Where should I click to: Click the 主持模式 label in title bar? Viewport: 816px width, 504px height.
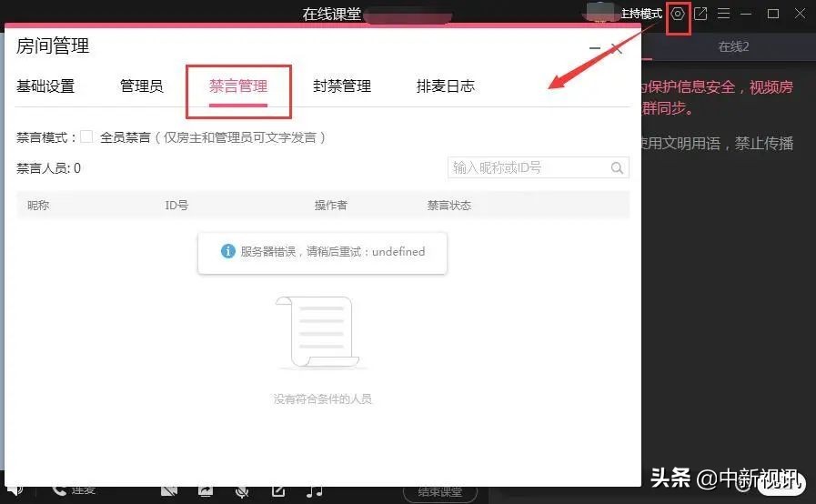coord(641,14)
